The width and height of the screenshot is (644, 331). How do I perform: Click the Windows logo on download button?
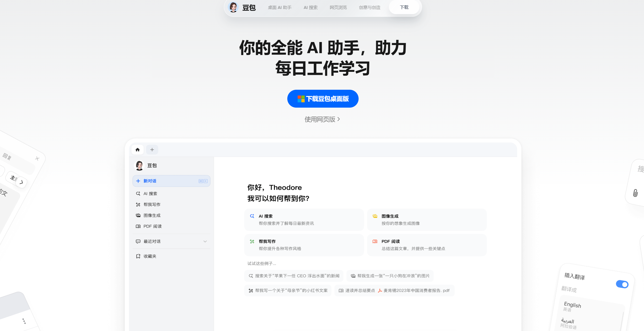pyautogui.click(x=301, y=99)
